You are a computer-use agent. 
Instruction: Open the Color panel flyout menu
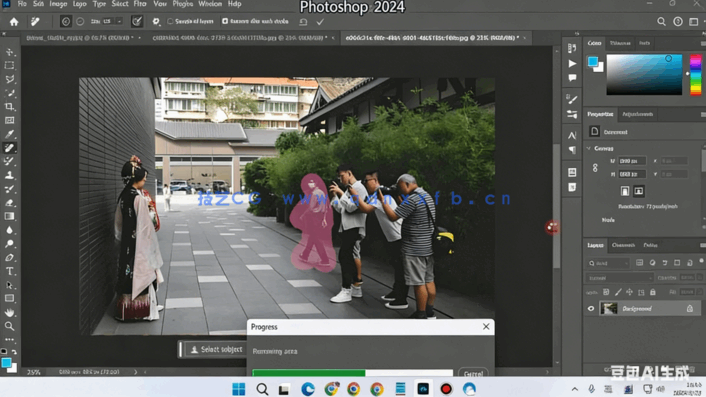(703, 43)
